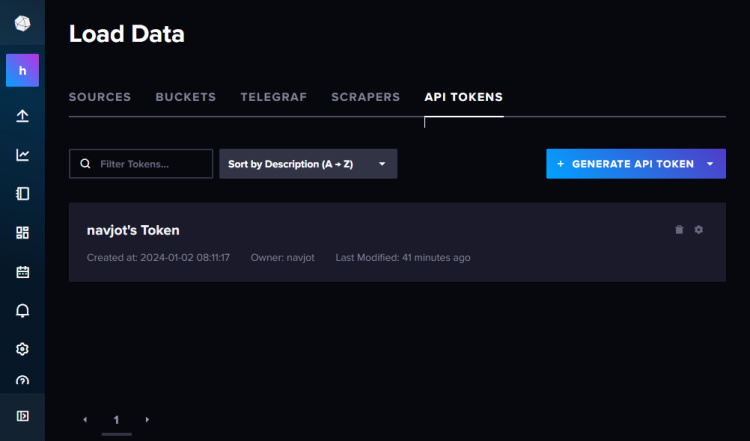Open Load Data upload arrow icon
Screen dimensions: 750x441
tap(22, 116)
